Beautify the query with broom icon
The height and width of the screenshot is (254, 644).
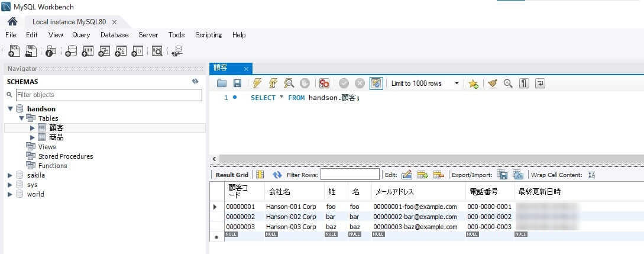click(493, 83)
